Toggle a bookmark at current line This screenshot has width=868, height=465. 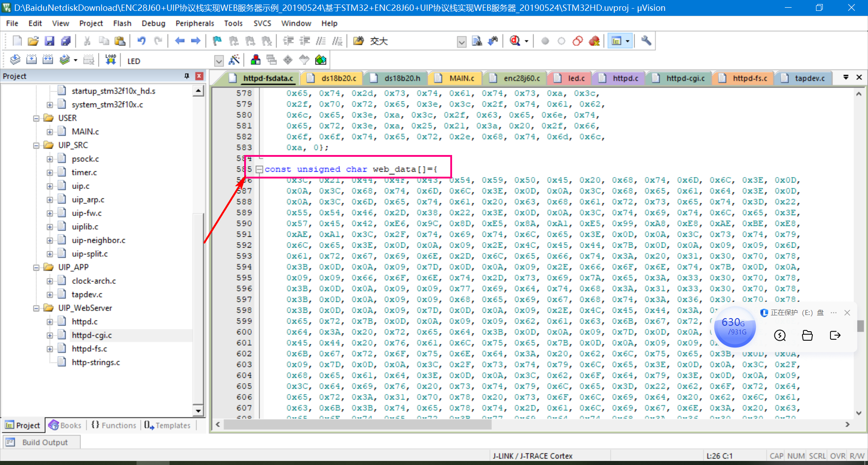tap(217, 41)
